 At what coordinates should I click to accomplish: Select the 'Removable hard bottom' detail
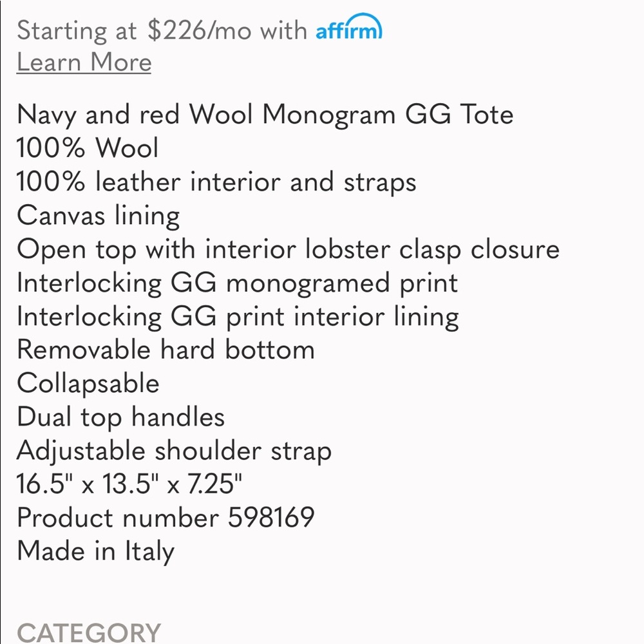coord(166,350)
